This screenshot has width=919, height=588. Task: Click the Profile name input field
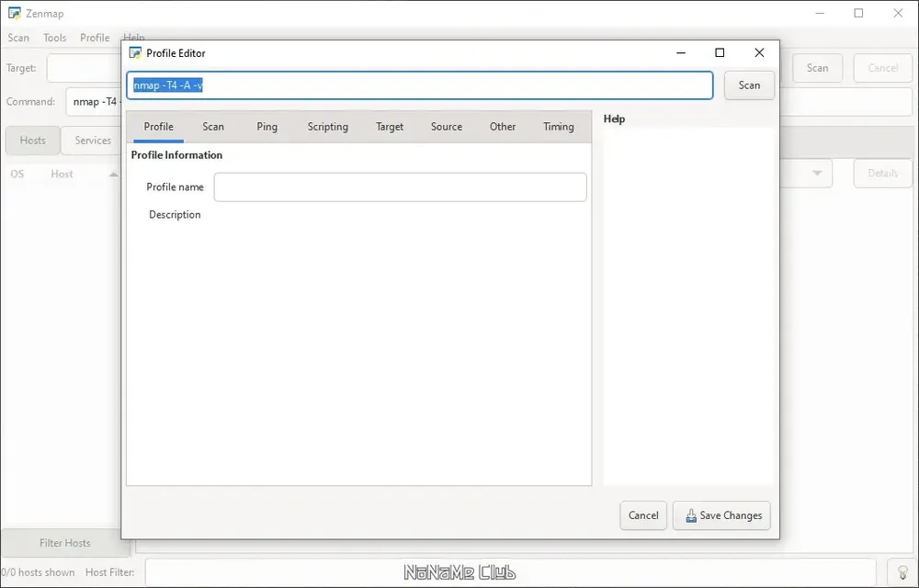click(x=400, y=187)
